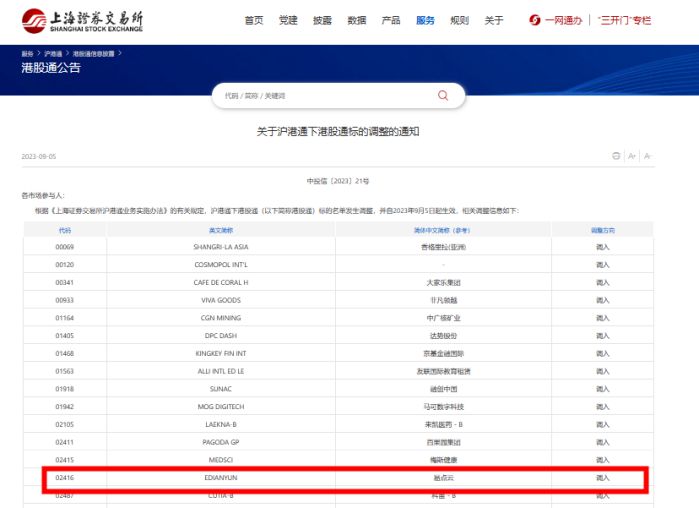699x508 pixels.
Task: Select the MEDSCI cell
Action: [x=221, y=460]
